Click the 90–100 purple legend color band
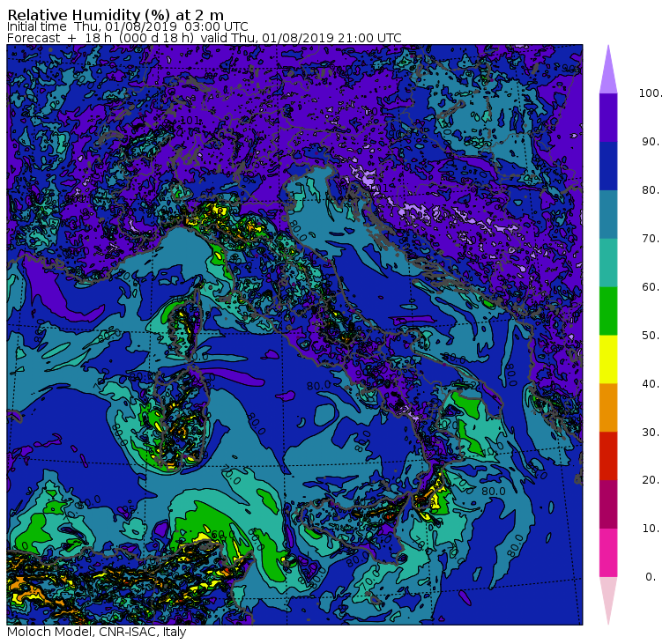This screenshot has height=644, width=670. [608, 117]
